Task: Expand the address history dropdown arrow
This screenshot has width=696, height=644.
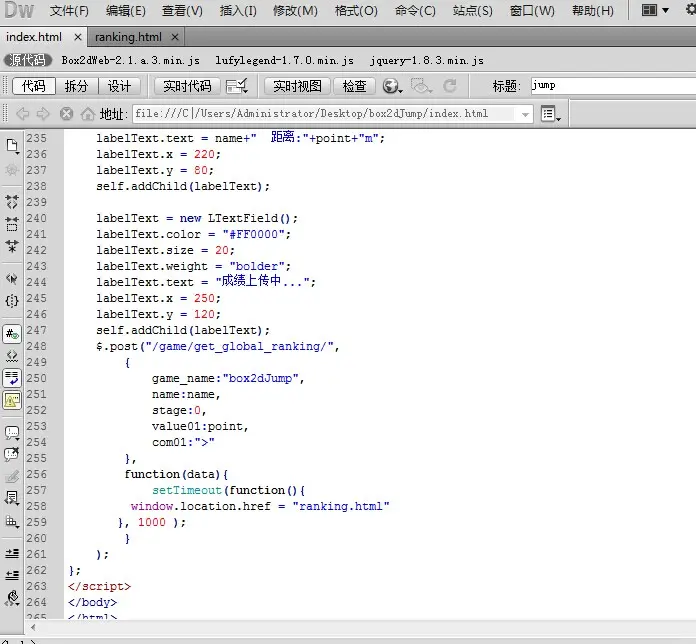Action: [526, 115]
